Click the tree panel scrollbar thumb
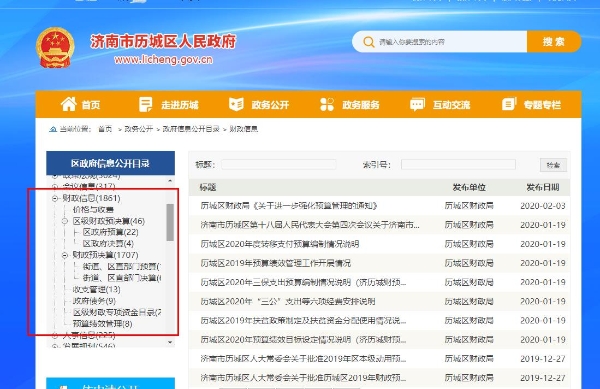Image resolution: width=600 pixels, height=389 pixels. [x=170, y=222]
